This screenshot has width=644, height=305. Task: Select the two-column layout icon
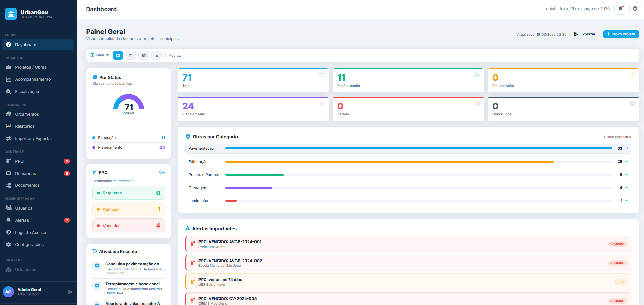click(118, 55)
